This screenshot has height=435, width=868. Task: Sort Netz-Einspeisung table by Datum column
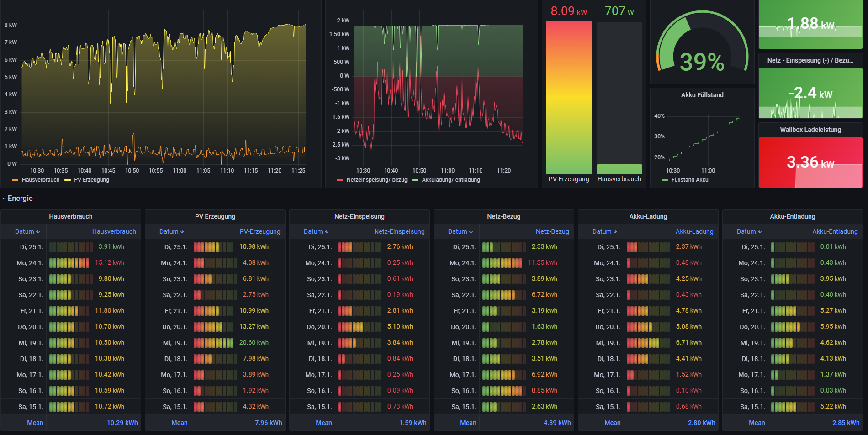click(x=316, y=231)
